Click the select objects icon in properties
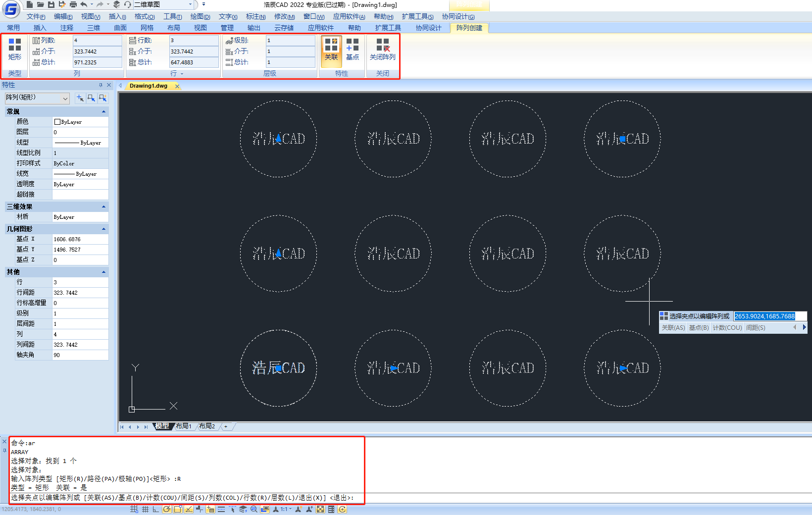The width and height of the screenshot is (812, 515). tap(91, 98)
